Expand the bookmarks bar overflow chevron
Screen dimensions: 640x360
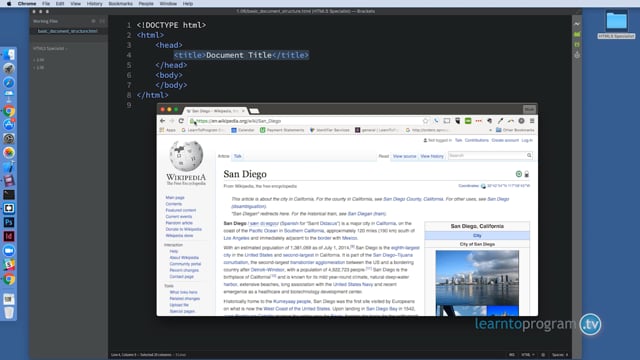(x=490, y=130)
